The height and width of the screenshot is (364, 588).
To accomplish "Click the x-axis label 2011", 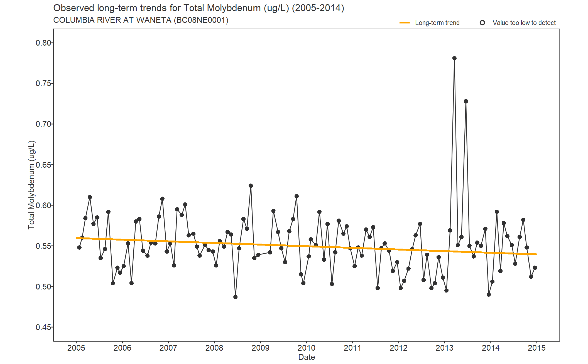I will click(352, 348).
